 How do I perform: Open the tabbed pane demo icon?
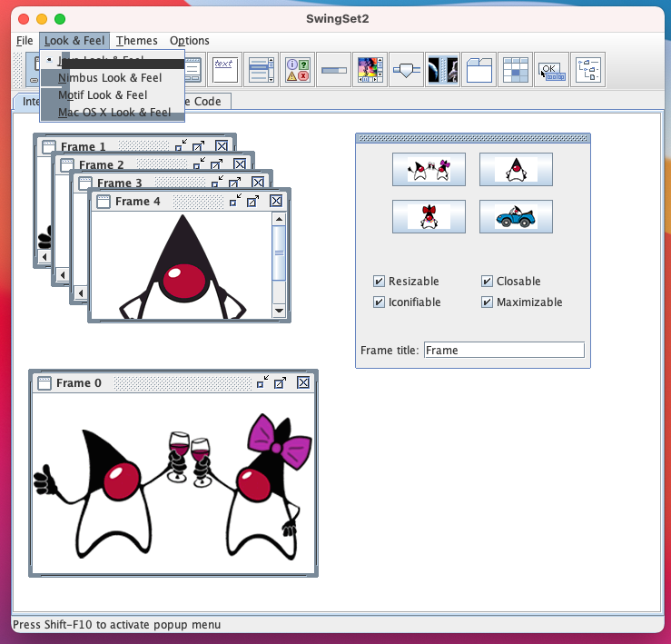(x=479, y=69)
